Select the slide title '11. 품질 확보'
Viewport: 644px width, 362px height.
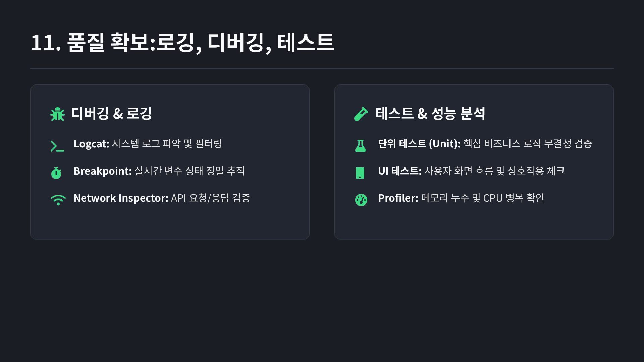click(x=182, y=43)
